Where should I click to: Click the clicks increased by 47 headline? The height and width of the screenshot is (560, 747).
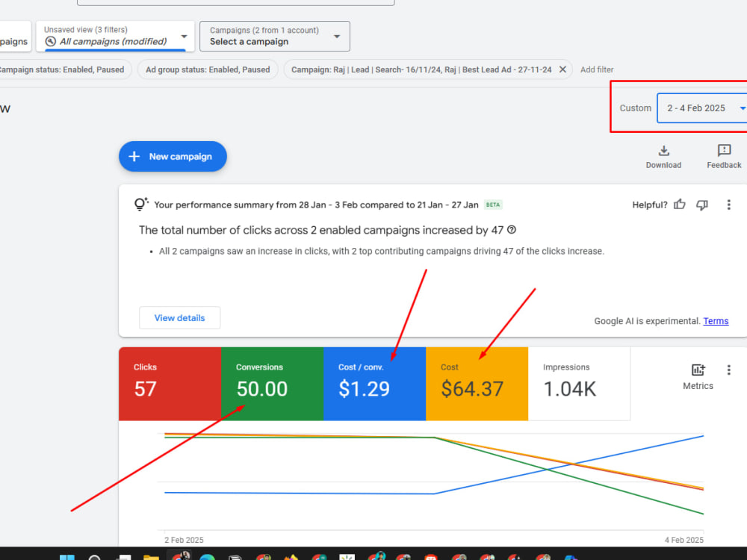[321, 230]
